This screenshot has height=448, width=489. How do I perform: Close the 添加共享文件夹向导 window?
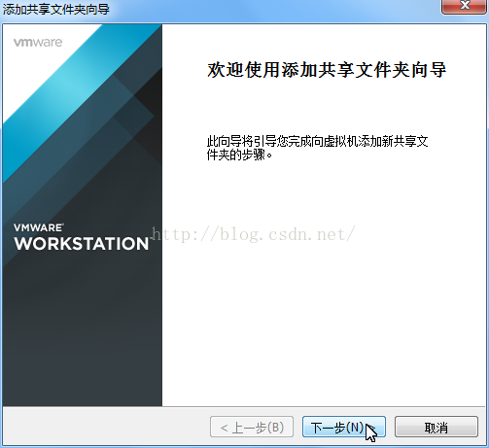click(465, 6)
